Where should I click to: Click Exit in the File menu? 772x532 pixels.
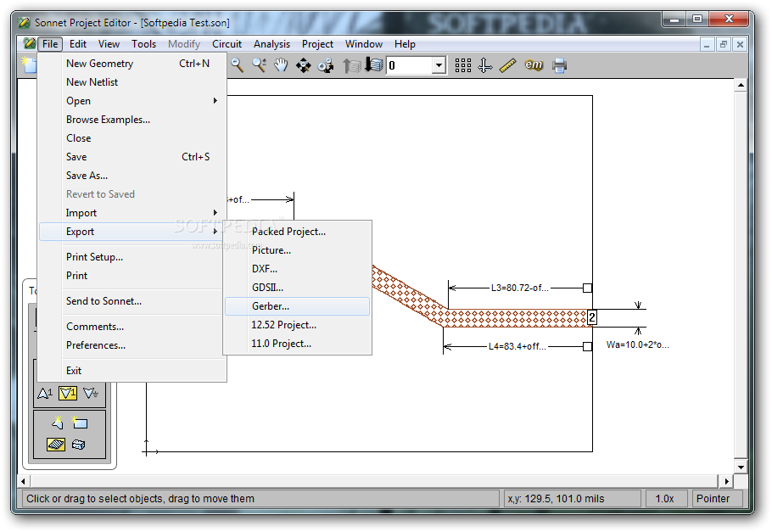132,371
